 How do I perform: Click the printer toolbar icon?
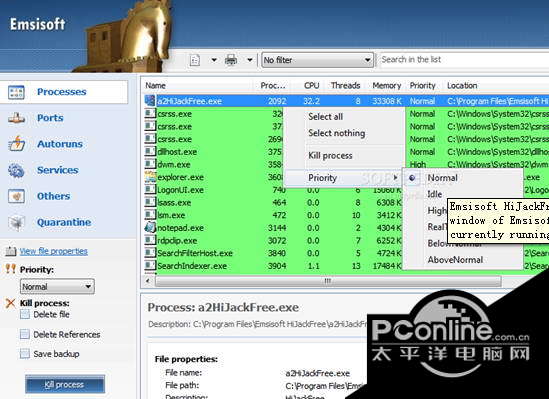coord(231,60)
